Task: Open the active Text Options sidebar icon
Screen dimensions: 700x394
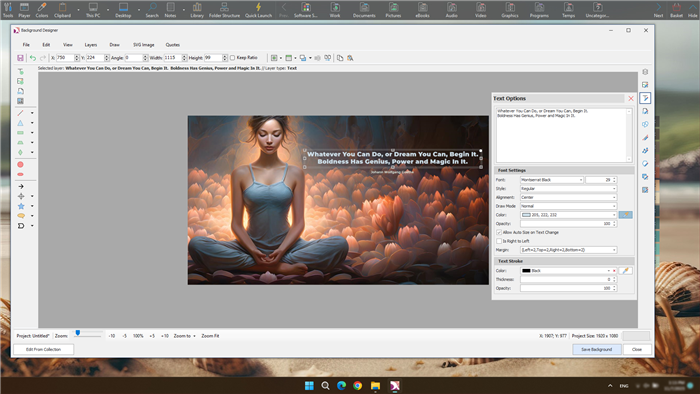Action: (x=645, y=98)
